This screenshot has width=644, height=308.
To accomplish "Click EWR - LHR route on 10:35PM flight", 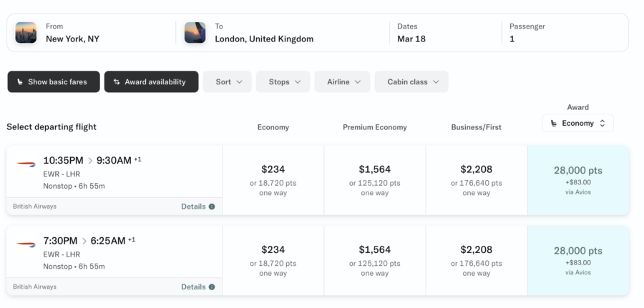I will (x=62, y=174).
